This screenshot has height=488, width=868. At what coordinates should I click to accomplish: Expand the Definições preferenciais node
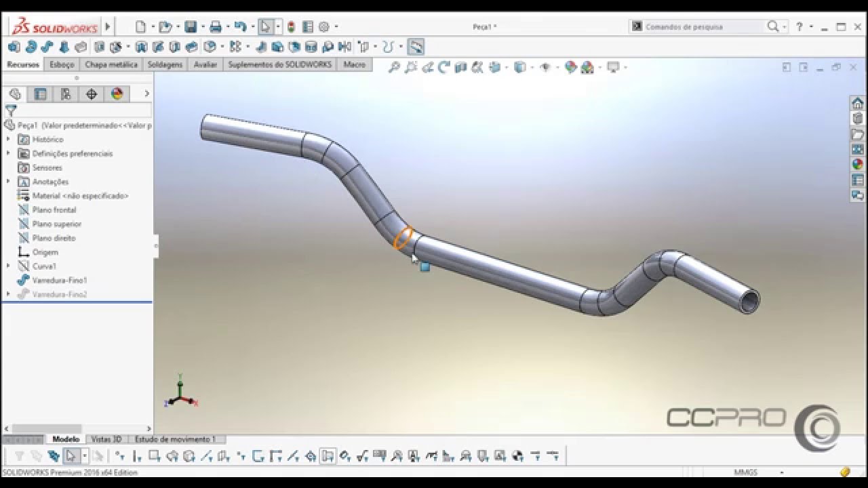[x=8, y=153]
